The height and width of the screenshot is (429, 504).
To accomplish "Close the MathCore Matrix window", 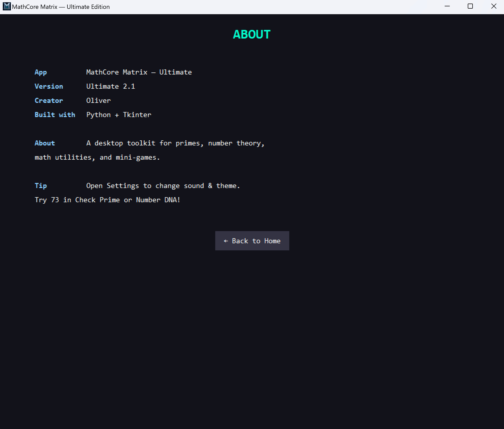I will [x=494, y=7].
